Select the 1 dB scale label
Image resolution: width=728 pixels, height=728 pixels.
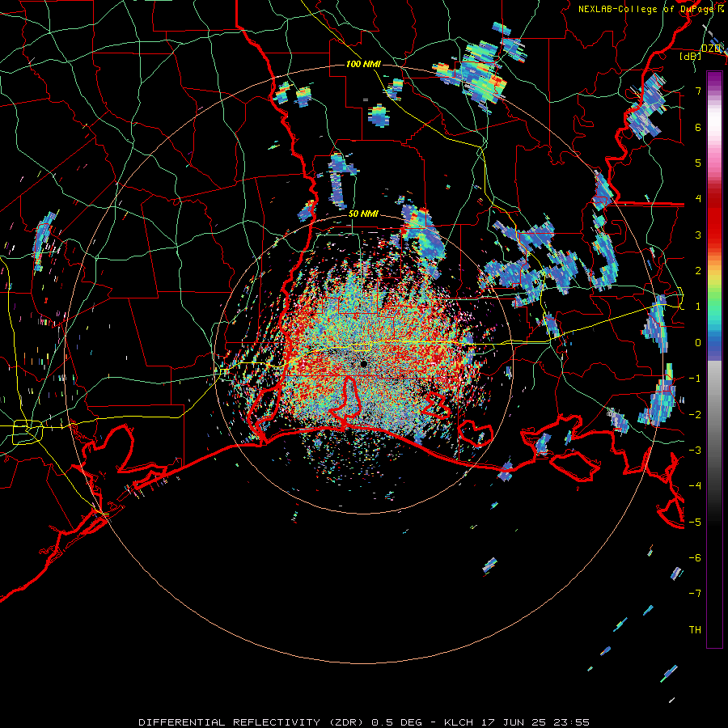point(698,307)
